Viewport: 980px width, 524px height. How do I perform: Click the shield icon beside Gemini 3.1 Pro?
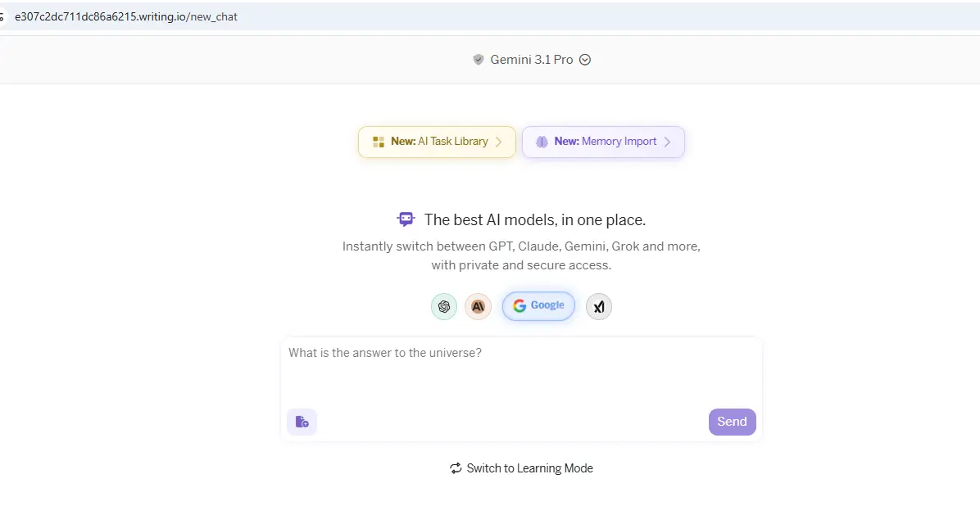pos(479,60)
